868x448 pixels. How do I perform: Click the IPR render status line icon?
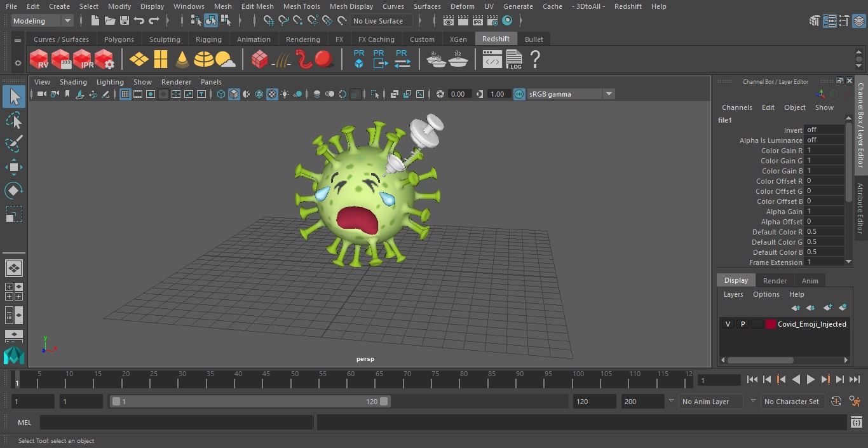477,21
